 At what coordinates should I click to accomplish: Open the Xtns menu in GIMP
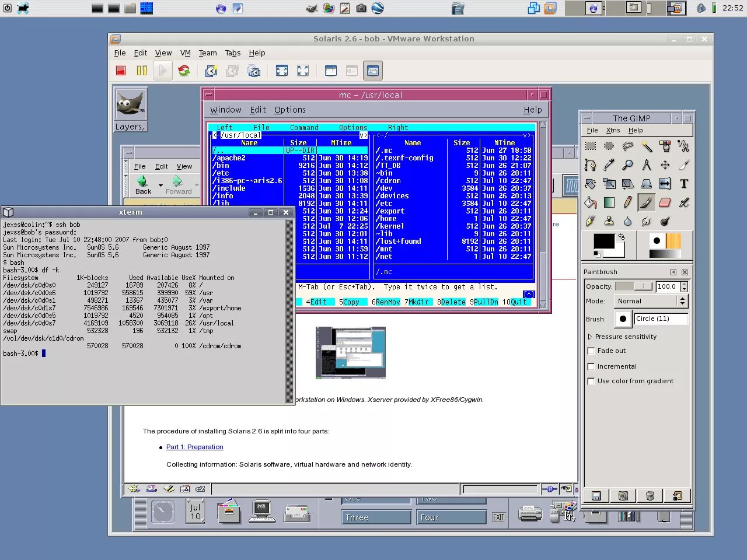613,130
